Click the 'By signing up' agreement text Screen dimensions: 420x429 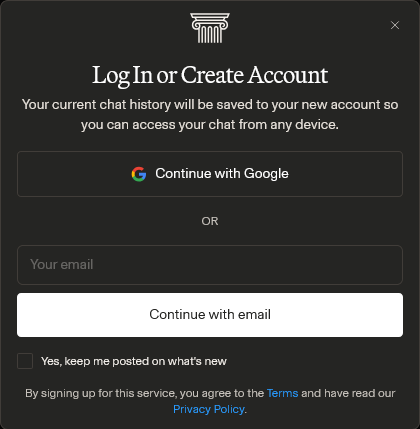point(210,401)
